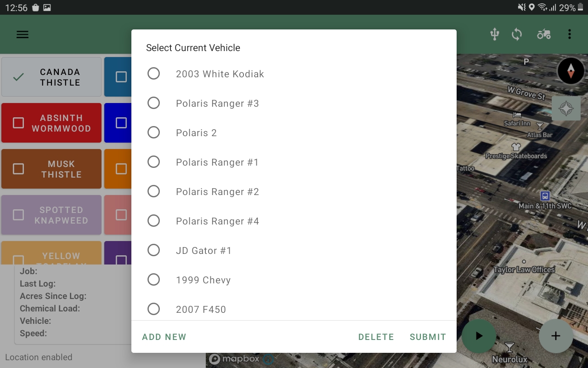
Task: Uncheck the Canada Thistle tile
Action: (18, 77)
